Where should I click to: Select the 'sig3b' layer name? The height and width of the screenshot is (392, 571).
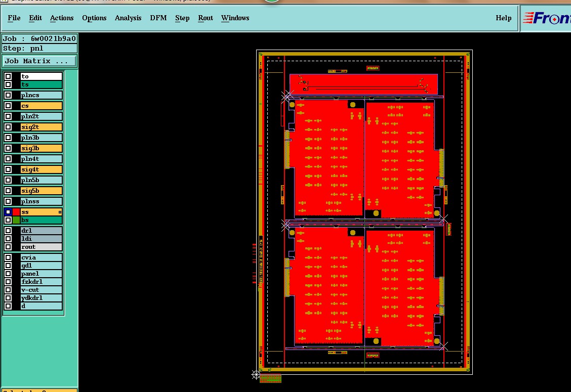(x=41, y=148)
